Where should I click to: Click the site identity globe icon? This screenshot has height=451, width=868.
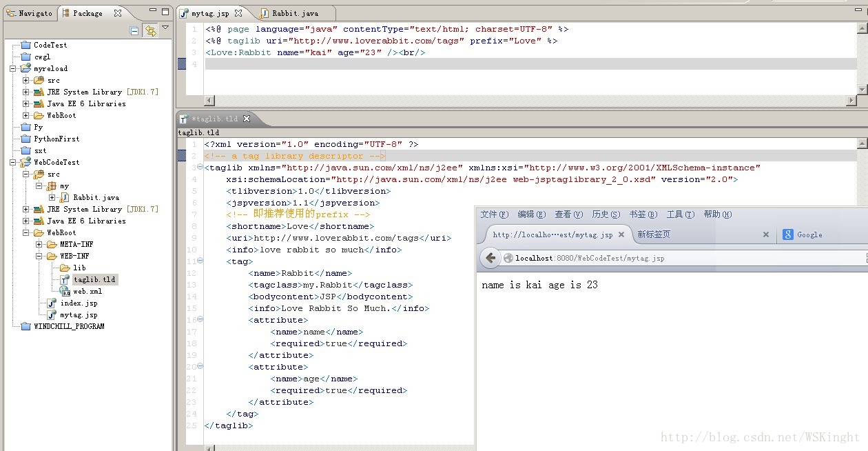click(x=508, y=258)
